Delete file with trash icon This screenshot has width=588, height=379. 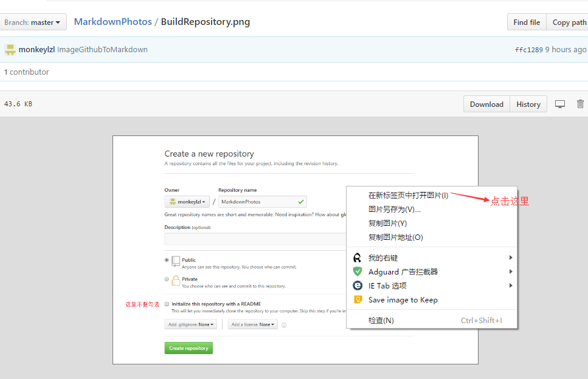click(580, 104)
